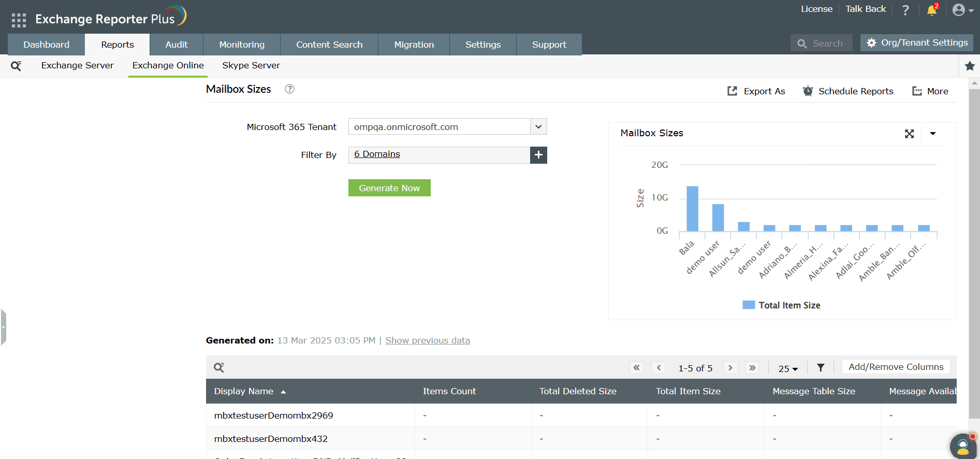
Task: Click the gear icon for Org/Tenant Settings
Action: (x=872, y=43)
